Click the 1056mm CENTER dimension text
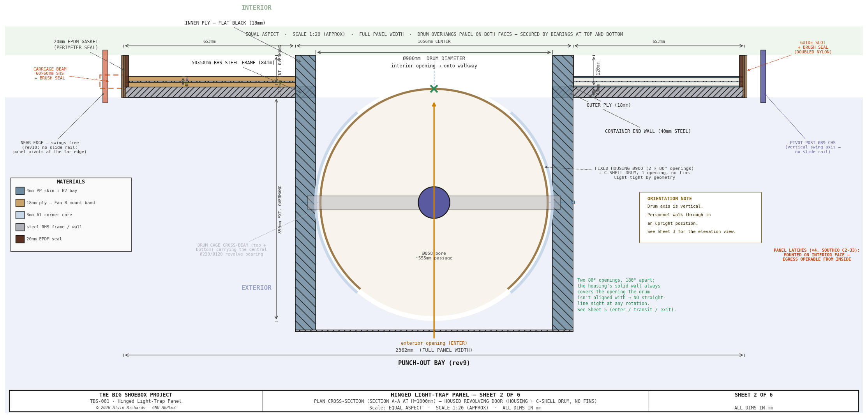Screen dimensions: 868x418 434,42
